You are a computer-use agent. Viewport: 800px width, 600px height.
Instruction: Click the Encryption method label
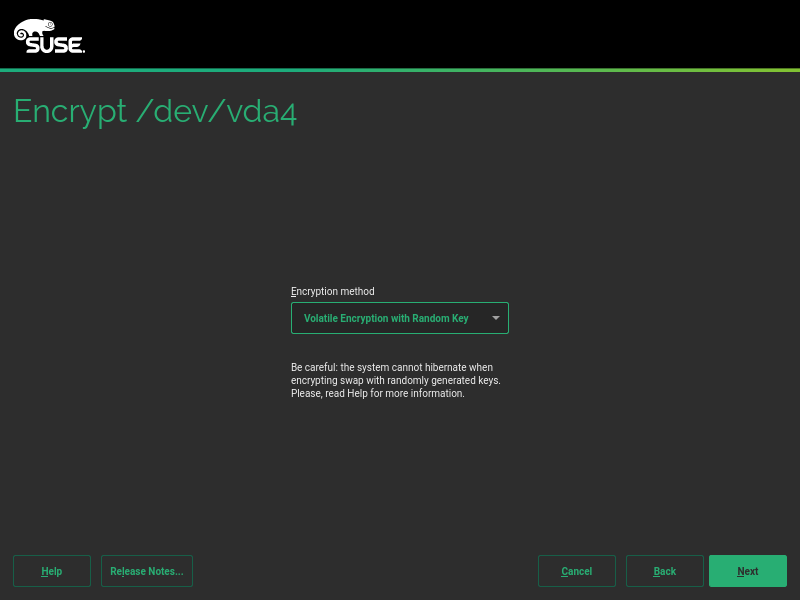click(x=333, y=291)
